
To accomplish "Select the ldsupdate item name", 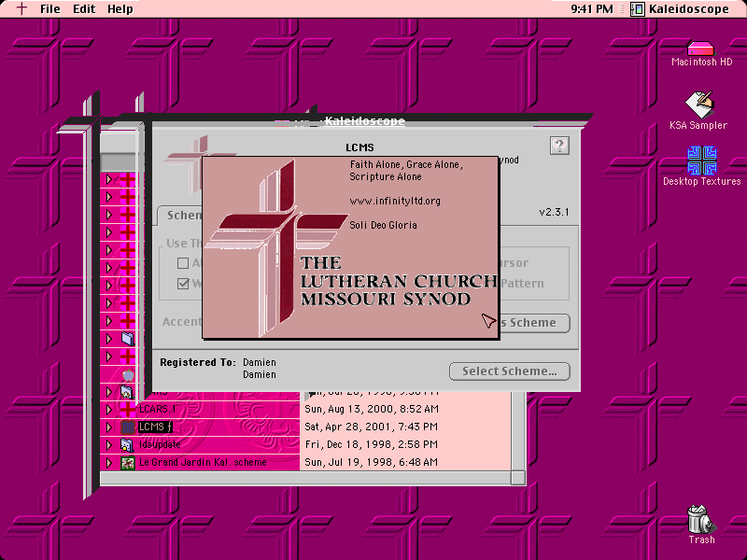I will [160, 445].
